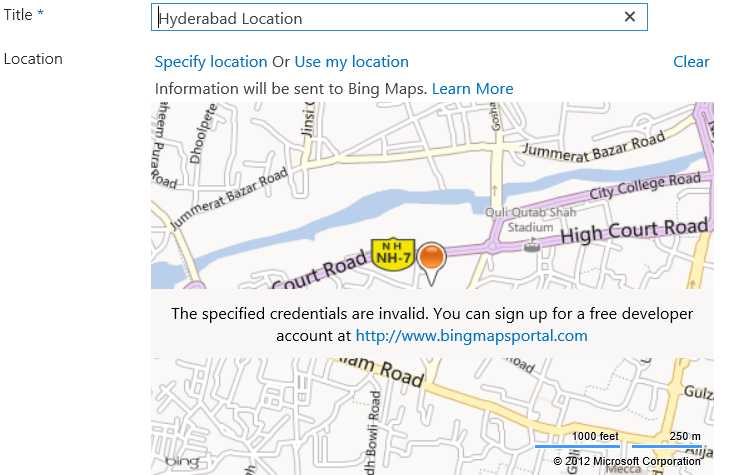Click the 250 m scale label
This screenshot has width=732, height=475.
coord(685,436)
